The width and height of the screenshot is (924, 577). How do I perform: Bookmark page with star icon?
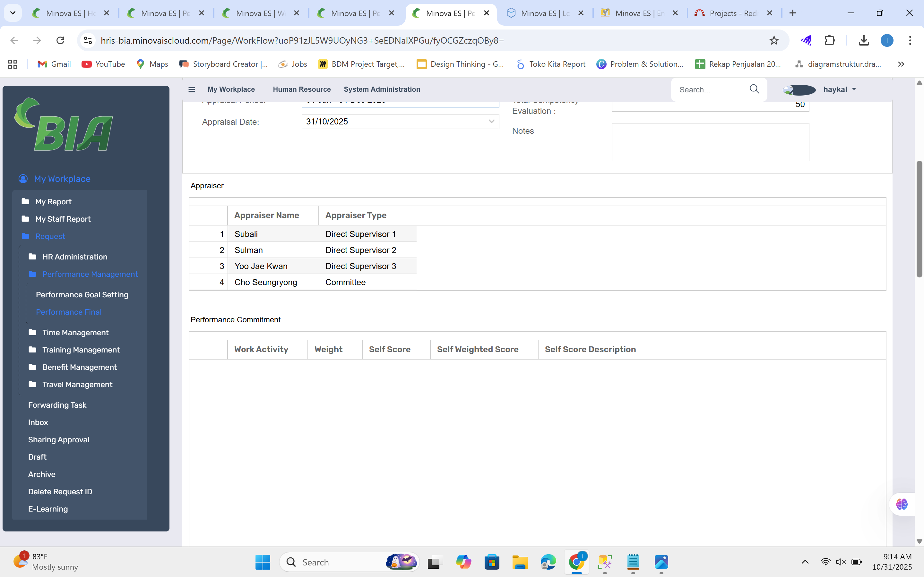click(x=773, y=40)
